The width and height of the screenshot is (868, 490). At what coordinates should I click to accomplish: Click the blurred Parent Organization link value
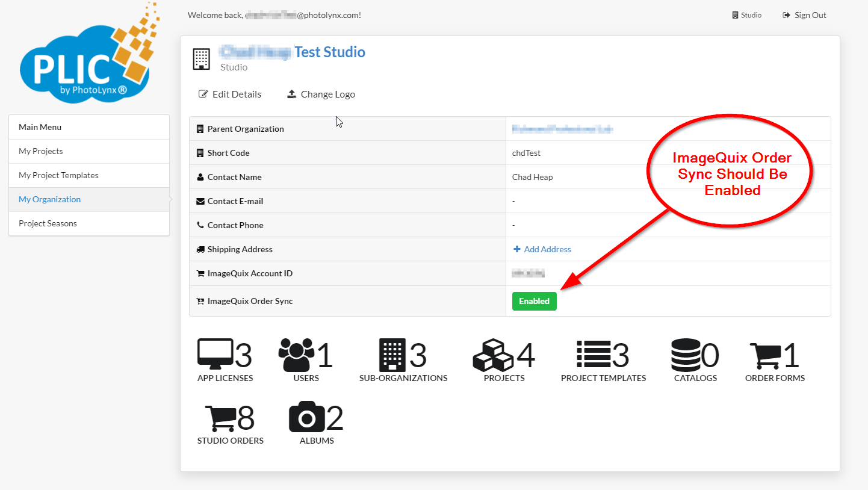pyautogui.click(x=563, y=129)
